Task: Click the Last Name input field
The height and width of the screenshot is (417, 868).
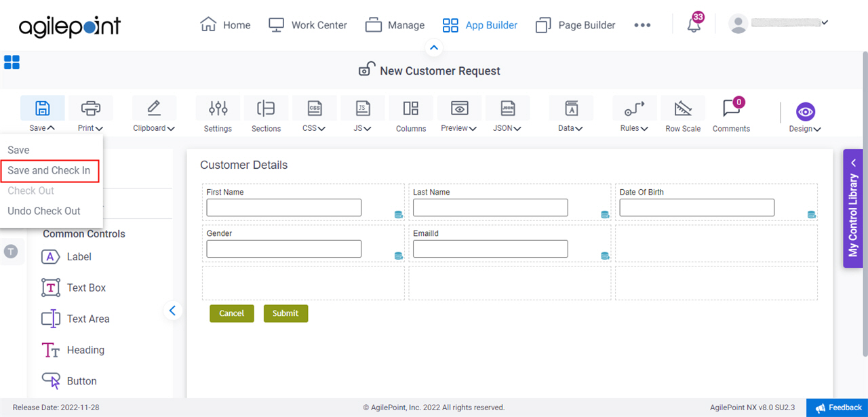Action: [490, 207]
